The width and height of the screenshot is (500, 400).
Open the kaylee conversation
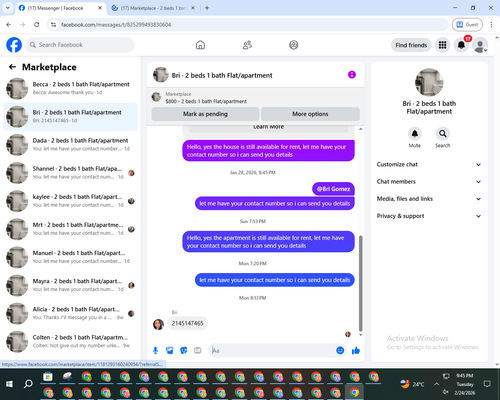[x=70, y=201]
